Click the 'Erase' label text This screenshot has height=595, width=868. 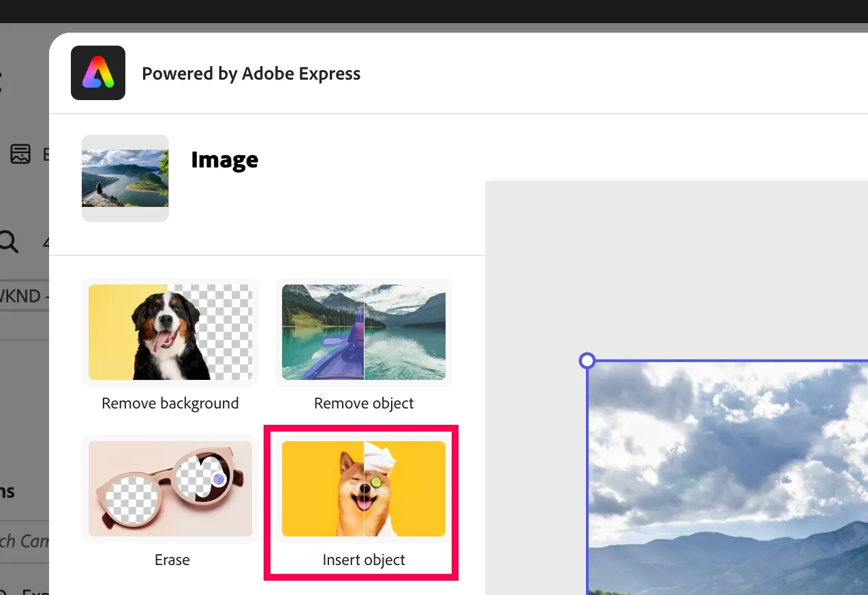tap(172, 560)
